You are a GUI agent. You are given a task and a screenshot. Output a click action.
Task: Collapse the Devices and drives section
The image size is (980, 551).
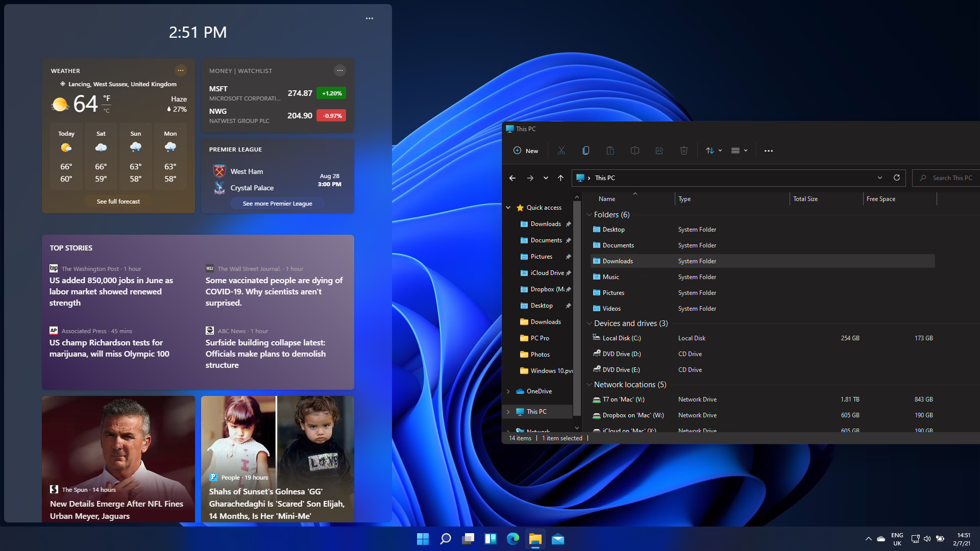590,323
